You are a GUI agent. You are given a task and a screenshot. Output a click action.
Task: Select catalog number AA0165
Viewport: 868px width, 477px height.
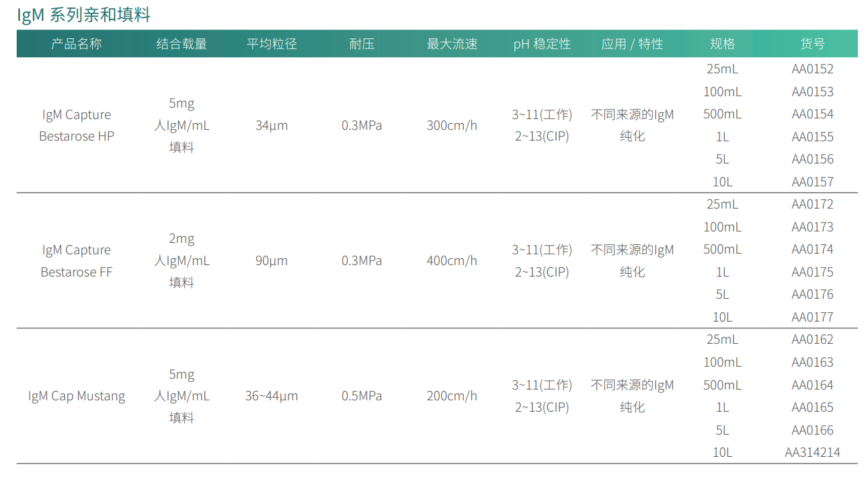[812, 407]
